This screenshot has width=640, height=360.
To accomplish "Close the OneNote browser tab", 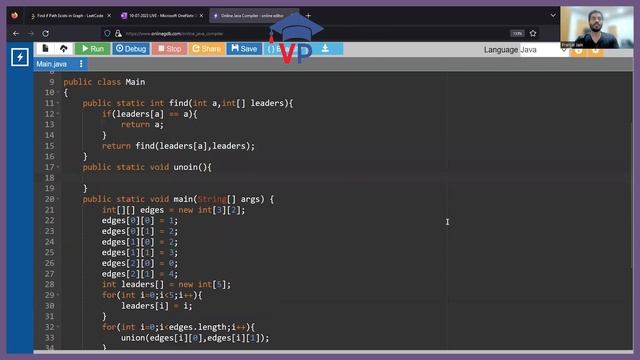I will tap(201, 16).
